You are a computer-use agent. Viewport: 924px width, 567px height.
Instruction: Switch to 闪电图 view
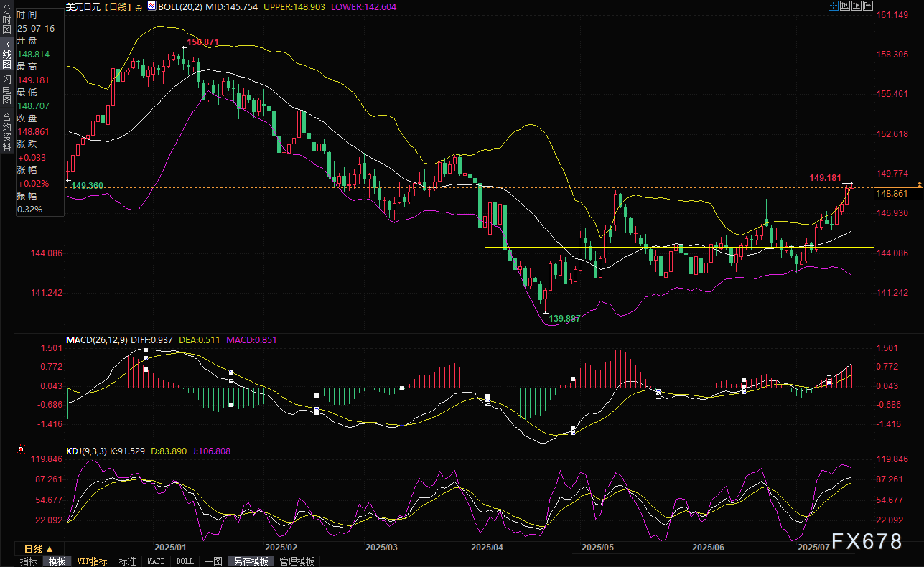pos(6,89)
